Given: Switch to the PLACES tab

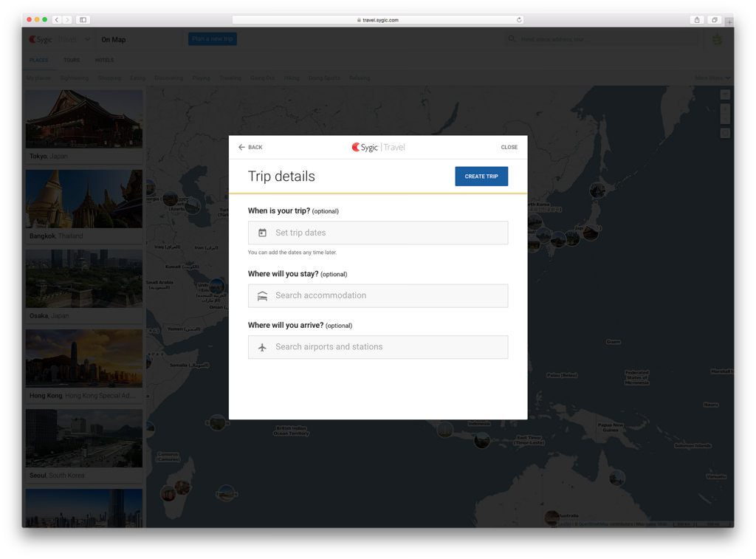Looking at the screenshot, I should [38, 61].
